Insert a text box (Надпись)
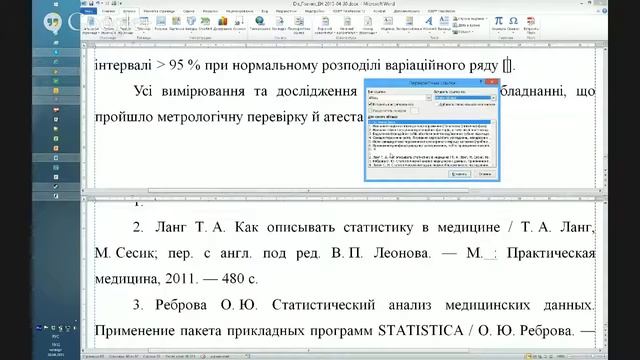Screen dimensions: 640x360 pyautogui.click(x=387, y=24)
